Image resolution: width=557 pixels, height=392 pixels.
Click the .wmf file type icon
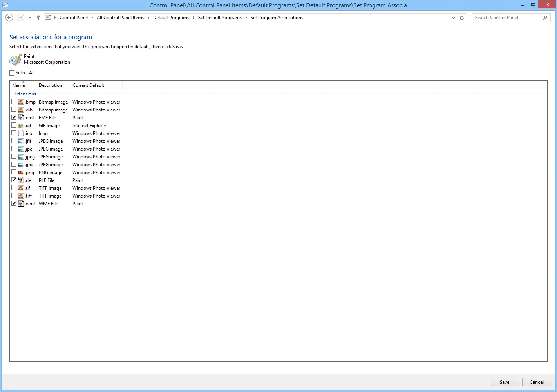21,204
